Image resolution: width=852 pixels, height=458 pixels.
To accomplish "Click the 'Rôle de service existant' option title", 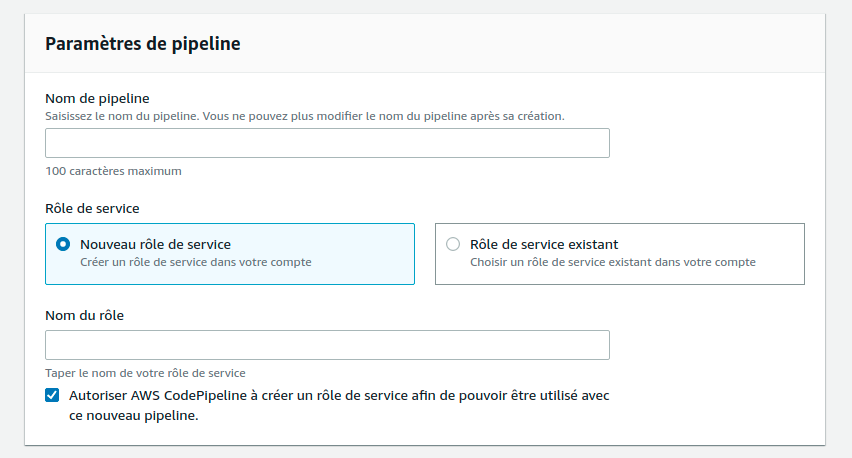I will pos(544,244).
